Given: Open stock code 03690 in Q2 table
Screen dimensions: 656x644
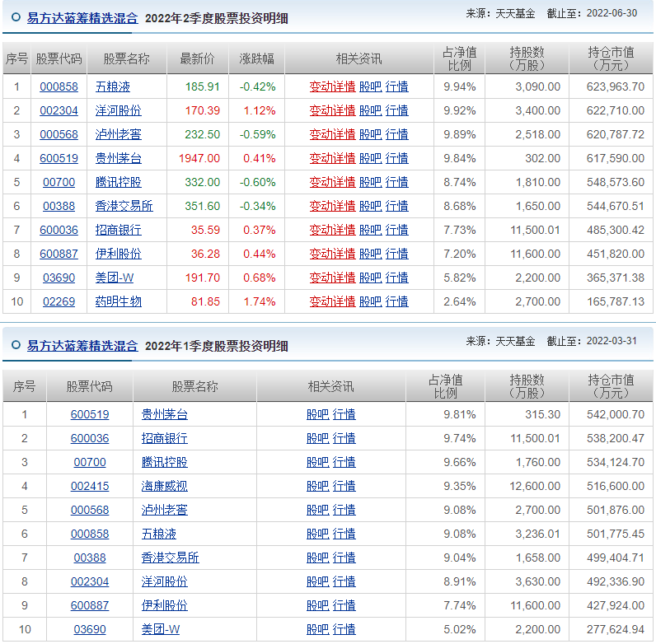Looking at the screenshot, I should tap(59, 278).
